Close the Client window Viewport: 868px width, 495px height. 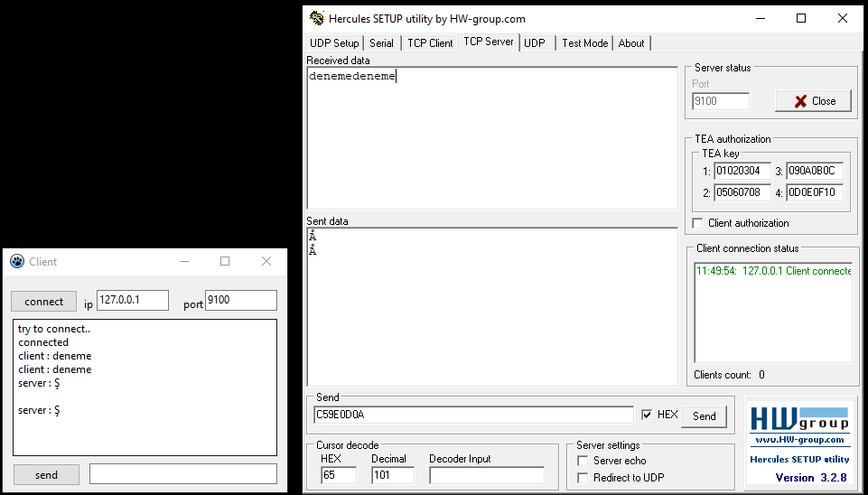click(x=266, y=261)
